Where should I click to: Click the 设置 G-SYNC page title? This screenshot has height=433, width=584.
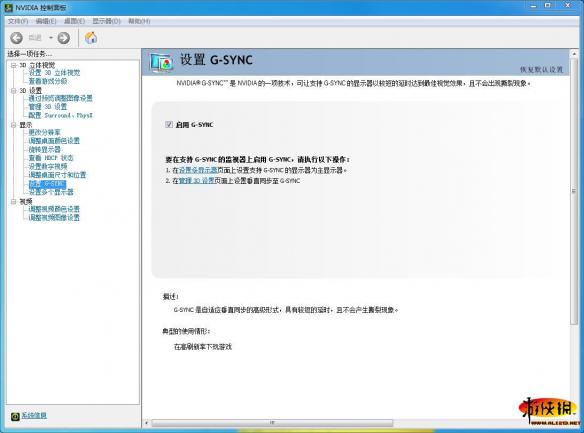[x=216, y=60]
